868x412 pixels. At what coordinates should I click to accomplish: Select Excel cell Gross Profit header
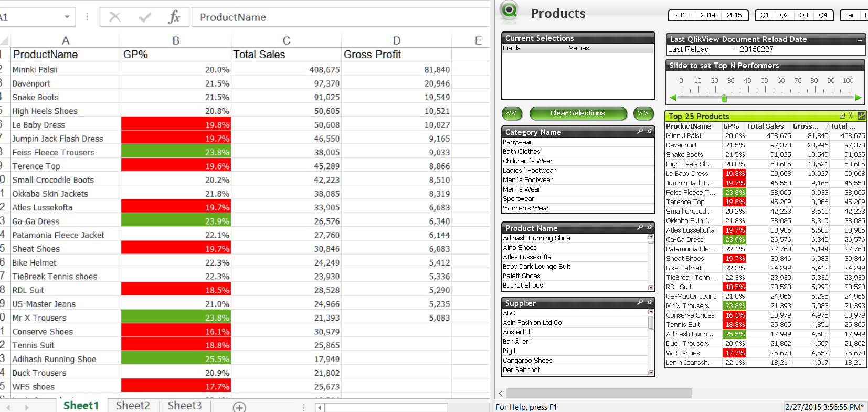(x=396, y=55)
